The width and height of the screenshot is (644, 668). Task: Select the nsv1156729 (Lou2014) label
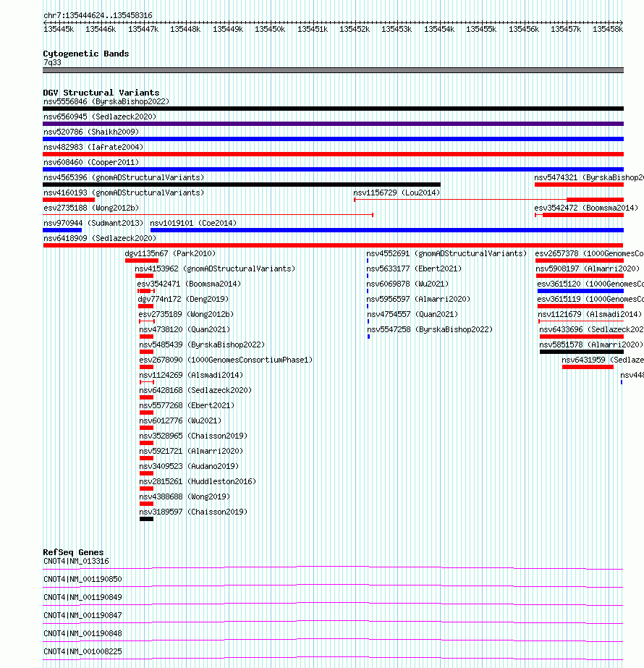coord(397,193)
